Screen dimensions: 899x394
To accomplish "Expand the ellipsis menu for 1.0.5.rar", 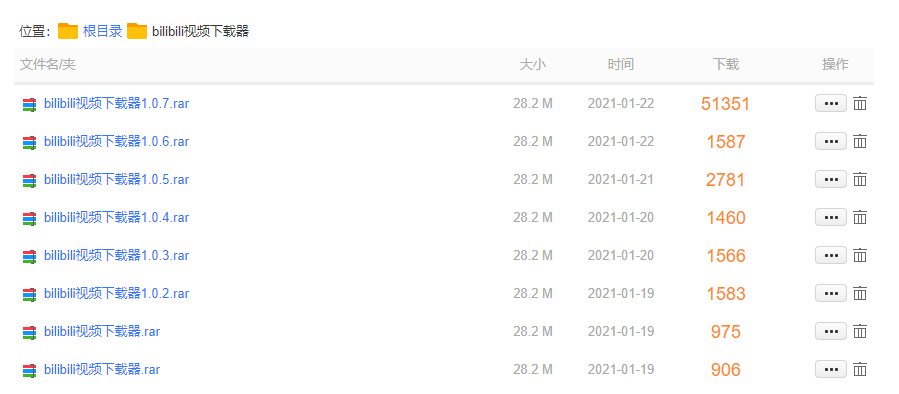I will (x=831, y=180).
